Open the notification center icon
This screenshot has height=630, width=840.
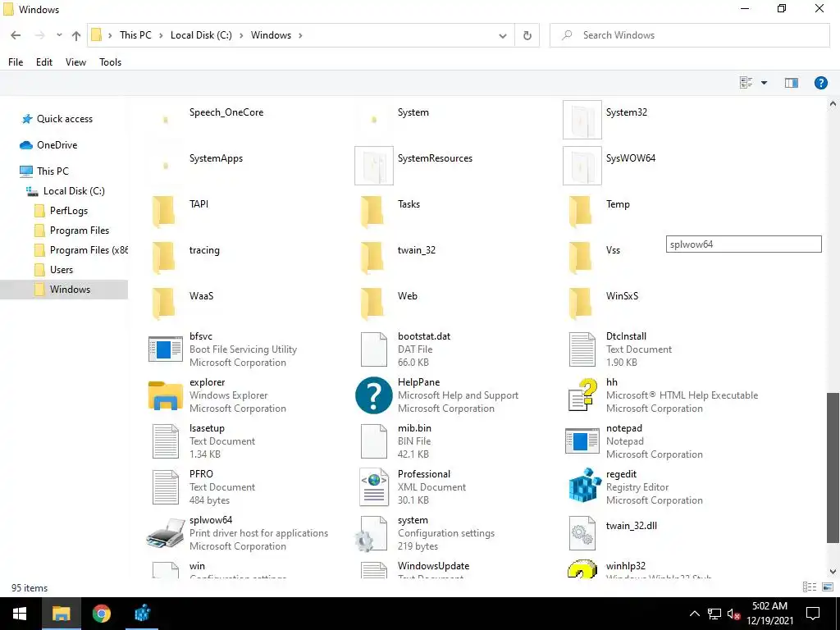click(x=813, y=614)
